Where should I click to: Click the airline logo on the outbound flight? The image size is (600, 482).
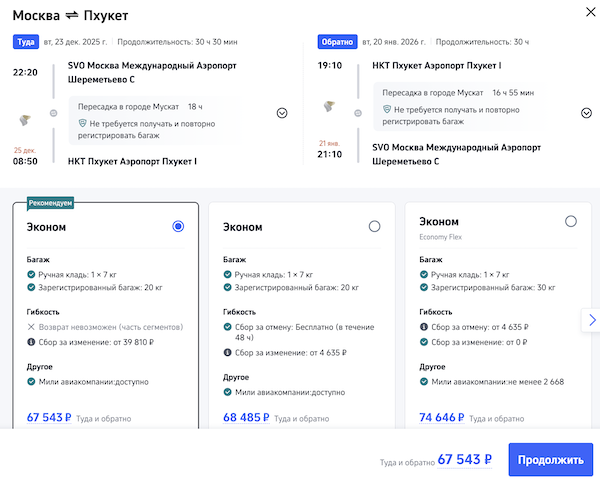(26, 117)
